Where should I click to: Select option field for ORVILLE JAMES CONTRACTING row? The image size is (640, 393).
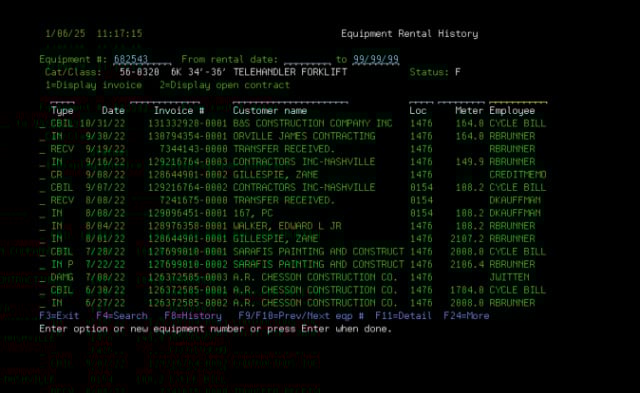(42, 136)
